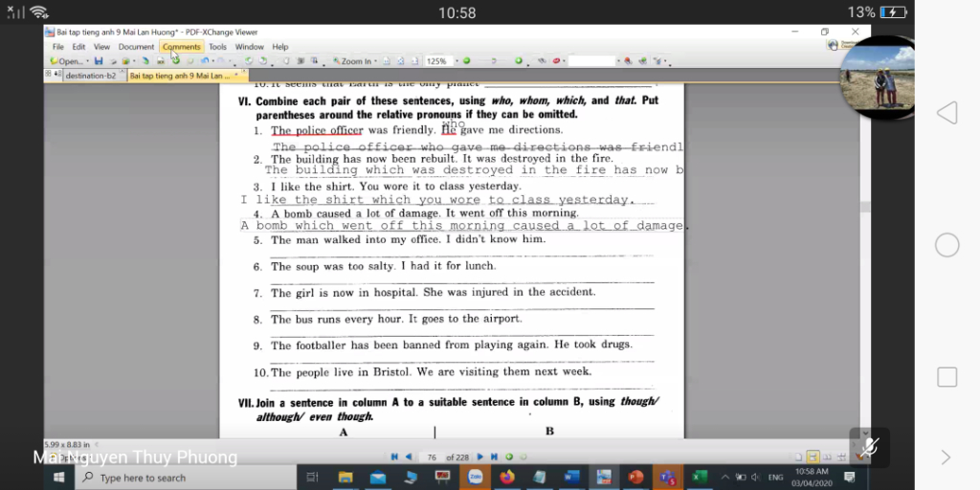Close the destination-b2 tab
This screenshot has height=490, width=980.
coord(122,73)
